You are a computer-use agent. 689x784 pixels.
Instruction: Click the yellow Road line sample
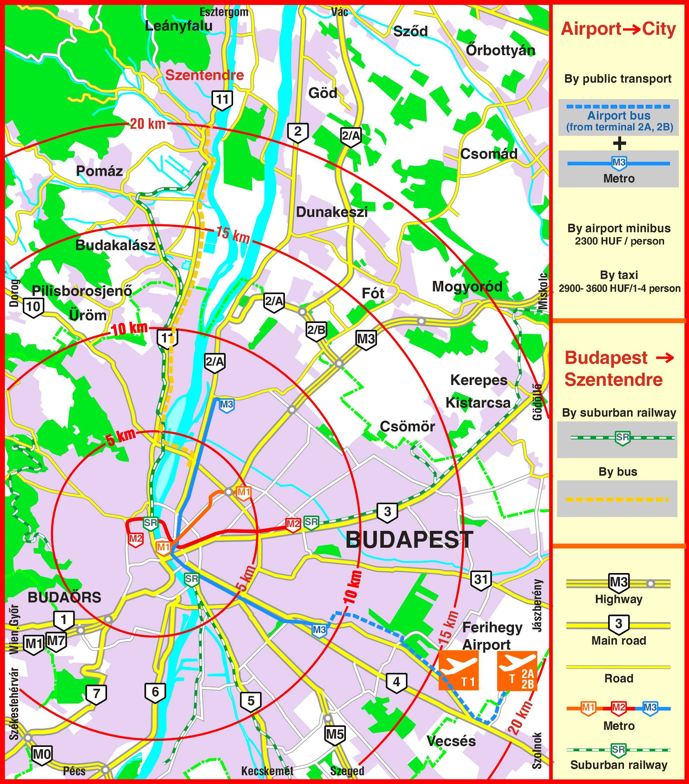tap(618, 667)
